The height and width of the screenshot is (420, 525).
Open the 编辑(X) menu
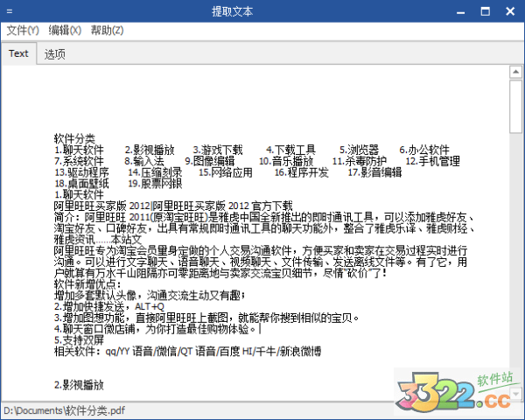tap(65, 31)
